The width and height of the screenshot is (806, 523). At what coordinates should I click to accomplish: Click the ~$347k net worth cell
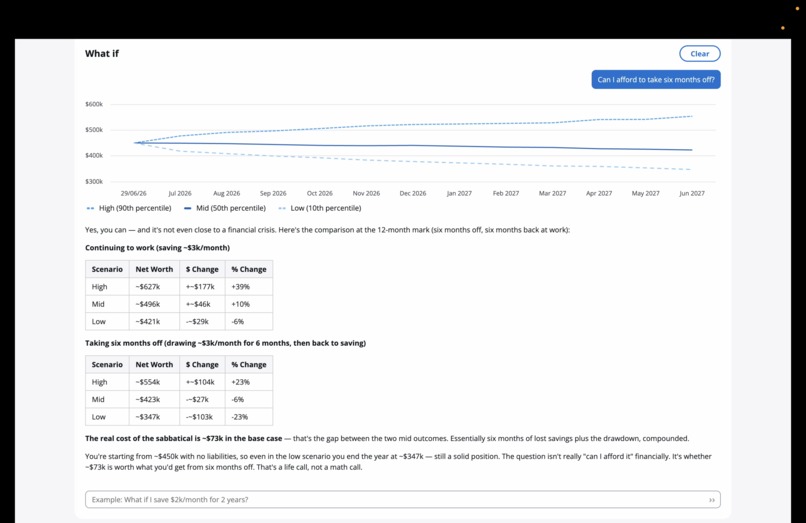click(x=154, y=417)
